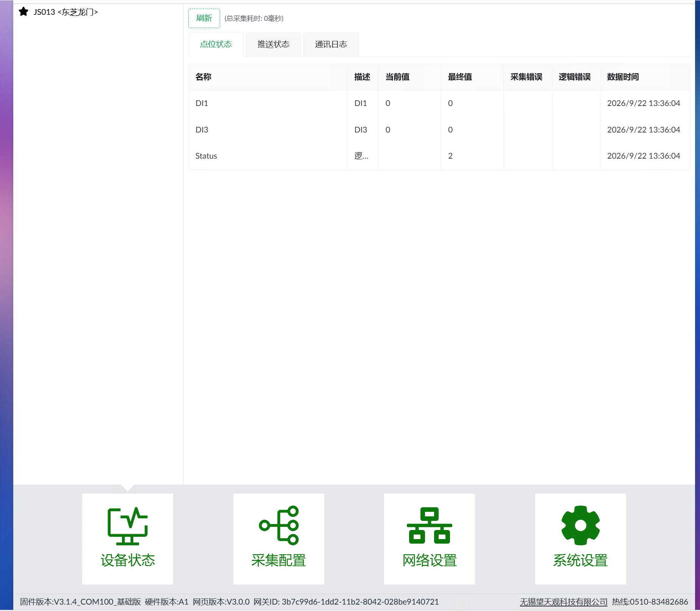Click the DI3 row final value 0
This screenshot has height=611, width=700.
450,130
